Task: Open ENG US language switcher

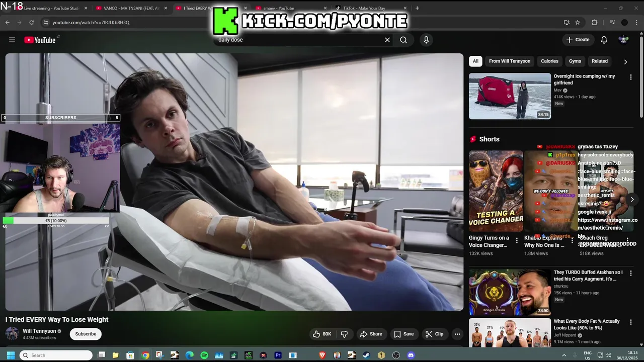Action: click(587, 355)
